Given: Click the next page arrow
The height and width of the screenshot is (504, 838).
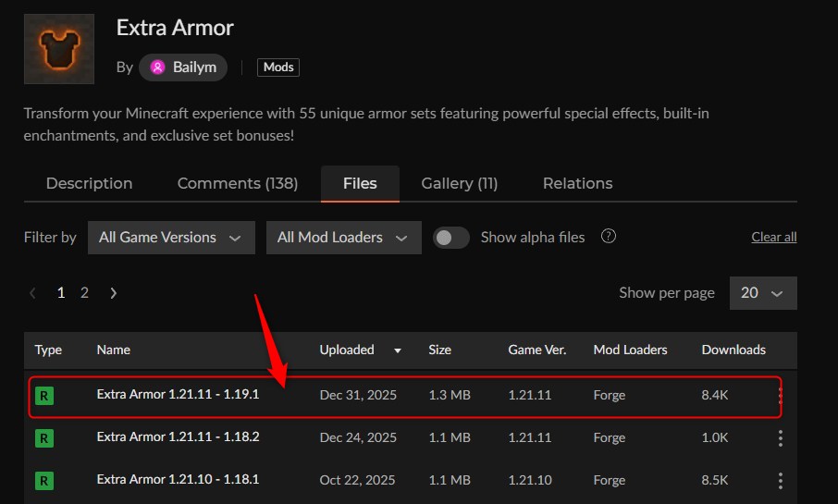Looking at the screenshot, I should (x=113, y=293).
